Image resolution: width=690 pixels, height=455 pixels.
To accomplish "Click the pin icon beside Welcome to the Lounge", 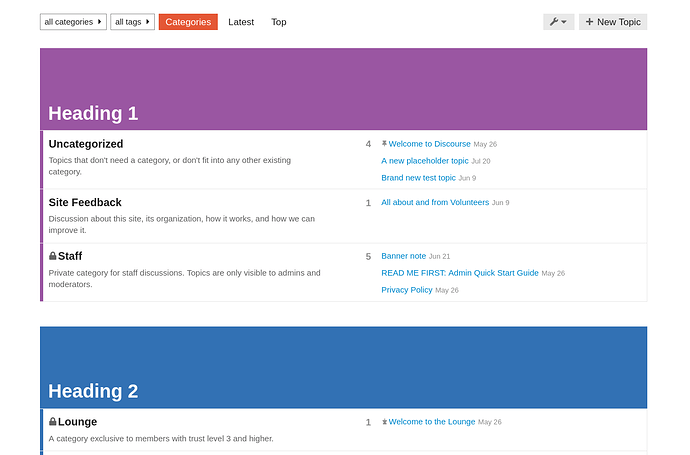I will (x=384, y=422).
